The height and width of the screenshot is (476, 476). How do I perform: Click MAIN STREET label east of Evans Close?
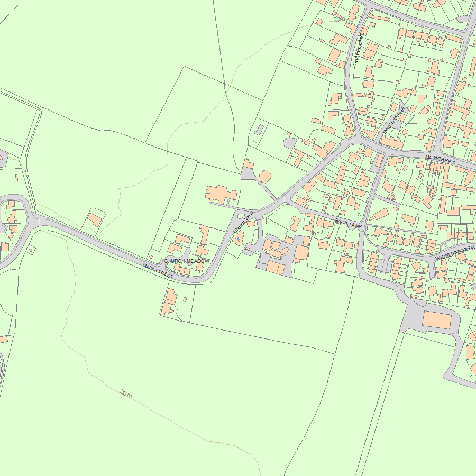click(x=440, y=160)
